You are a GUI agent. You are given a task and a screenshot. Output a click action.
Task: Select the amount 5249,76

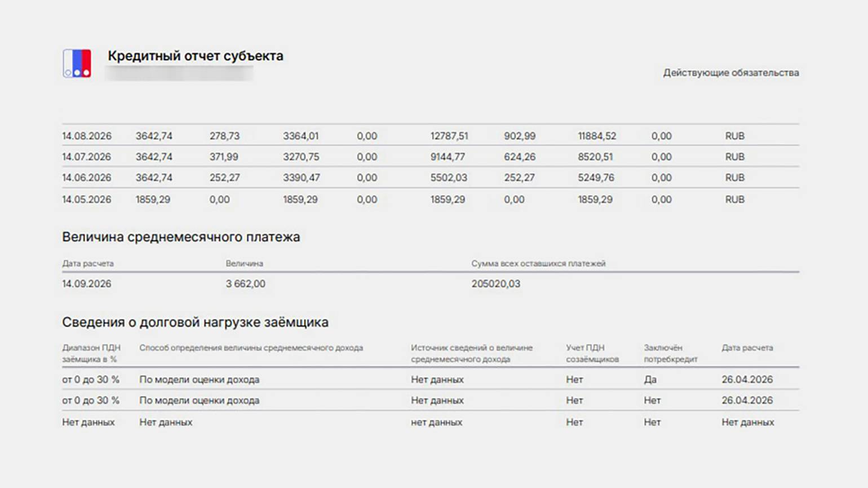coord(596,178)
